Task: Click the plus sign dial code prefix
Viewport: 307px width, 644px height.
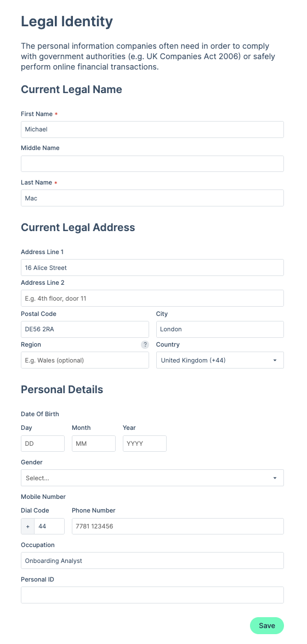Action: 28,526
